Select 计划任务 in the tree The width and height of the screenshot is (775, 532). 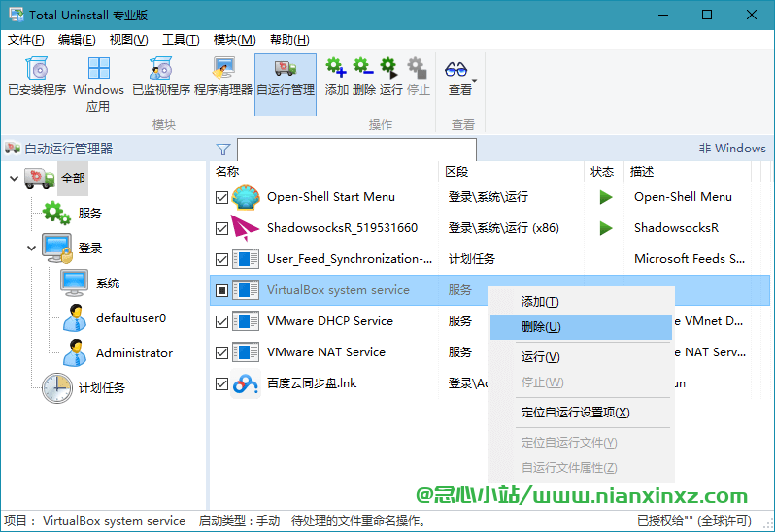pyautogui.click(x=102, y=388)
